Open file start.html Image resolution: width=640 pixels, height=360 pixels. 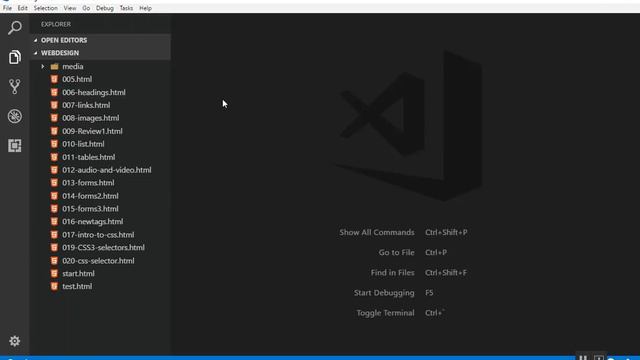point(78,273)
